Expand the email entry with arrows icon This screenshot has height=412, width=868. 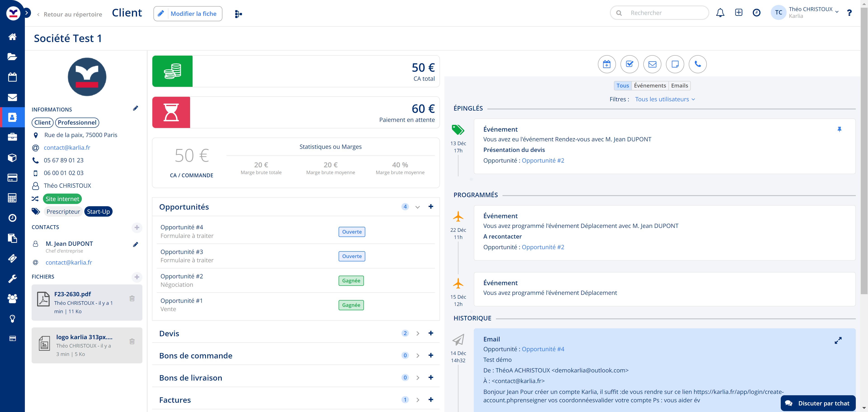838,341
